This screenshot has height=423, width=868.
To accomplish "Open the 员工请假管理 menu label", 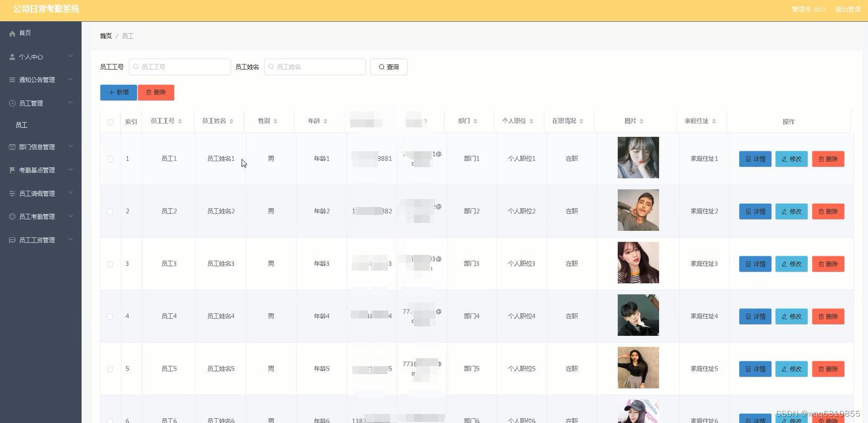I will click(x=37, y=194).
